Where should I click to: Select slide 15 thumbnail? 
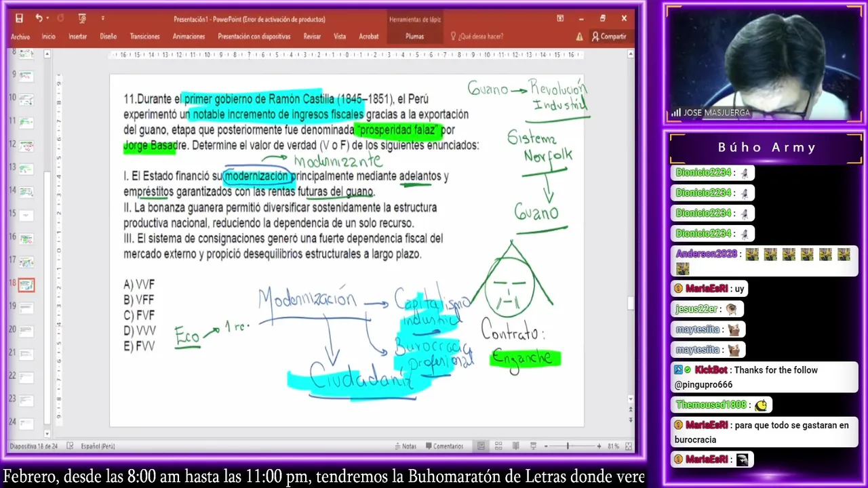26,215
